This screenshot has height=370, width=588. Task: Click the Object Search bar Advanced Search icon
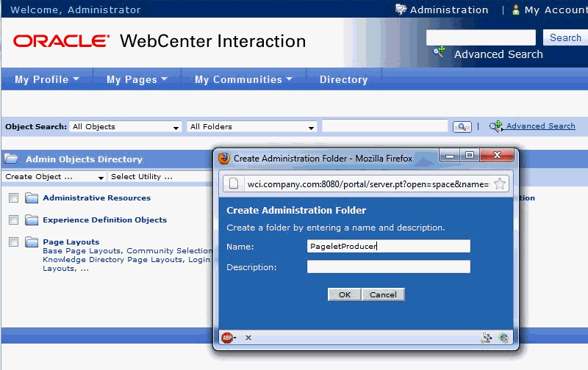coord(495,126)
